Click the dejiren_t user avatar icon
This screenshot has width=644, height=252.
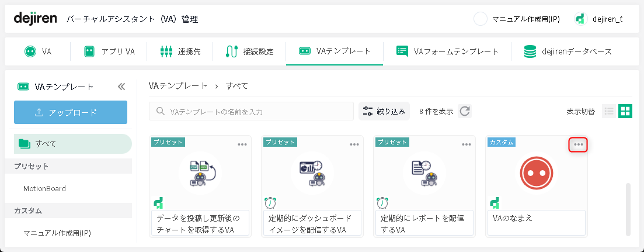tap(580, 19)
